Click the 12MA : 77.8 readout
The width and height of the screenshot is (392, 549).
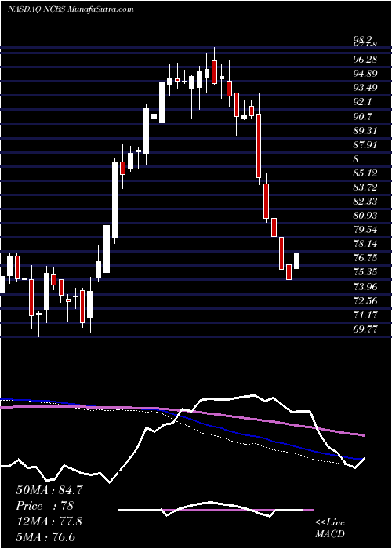49,522
